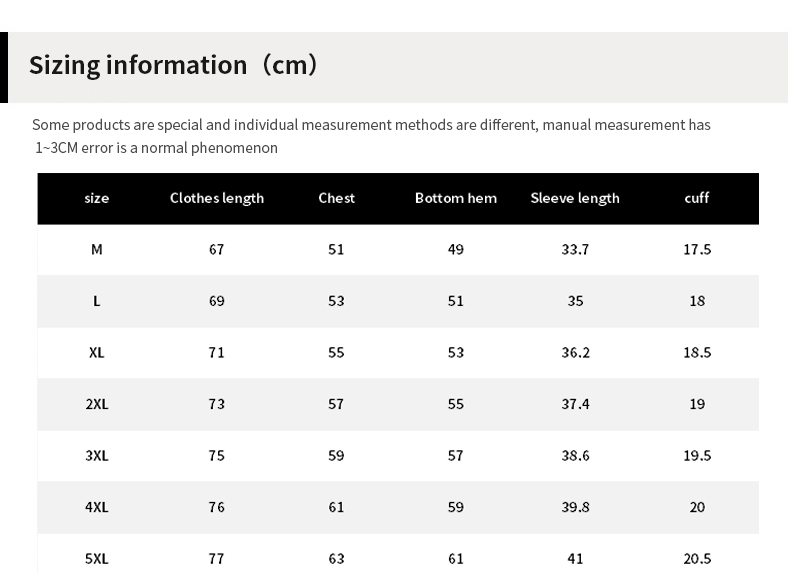790x573 pixels.
Task: Select the L size row label
Action: [97, 301]
